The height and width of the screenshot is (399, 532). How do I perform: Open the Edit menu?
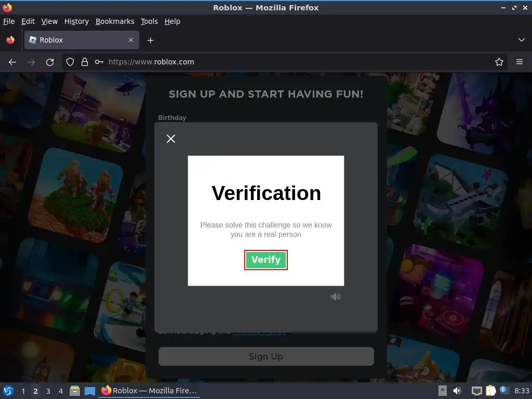point(28,21)
